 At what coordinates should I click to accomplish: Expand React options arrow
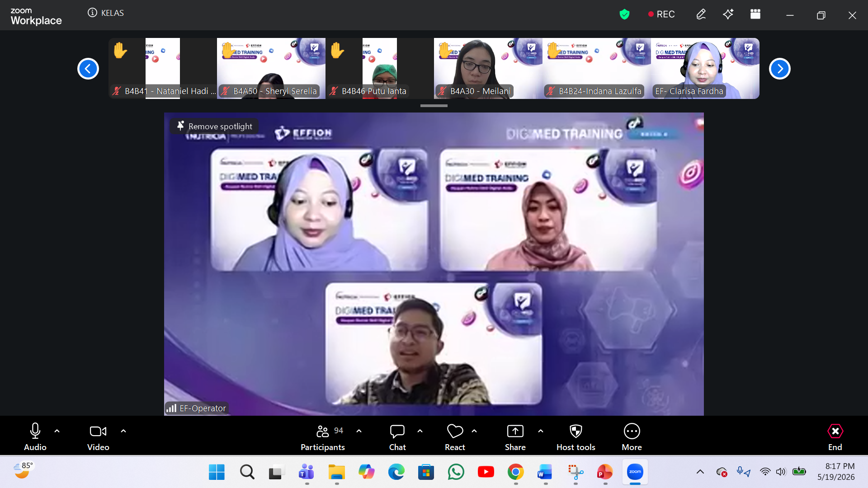pos(474,431)
